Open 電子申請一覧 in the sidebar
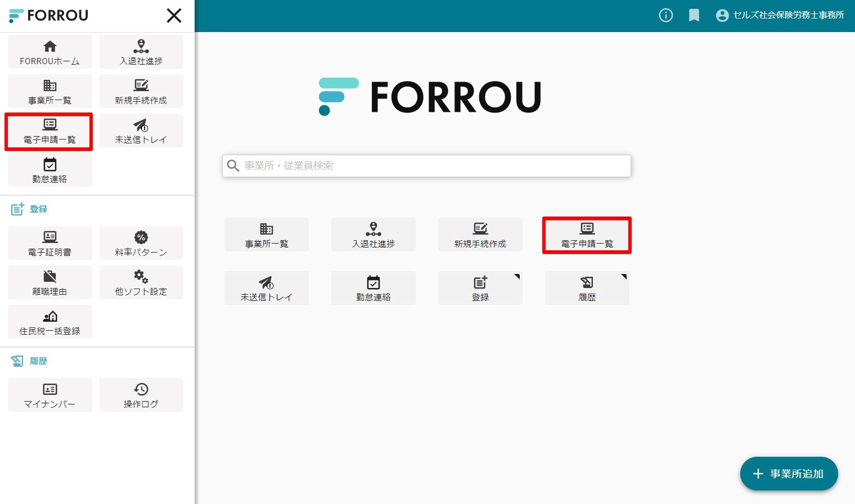855x504 pixels. point(49,132)
